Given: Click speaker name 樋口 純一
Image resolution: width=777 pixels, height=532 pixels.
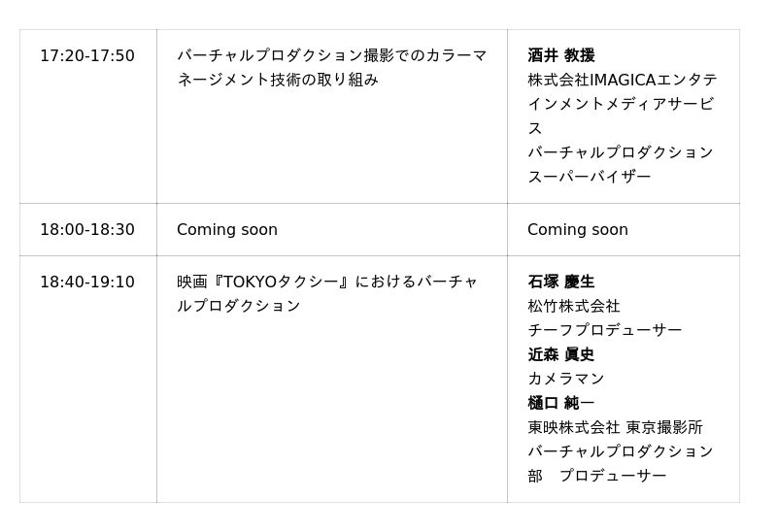Looking at the screenshot, I should tap(561, 404).
